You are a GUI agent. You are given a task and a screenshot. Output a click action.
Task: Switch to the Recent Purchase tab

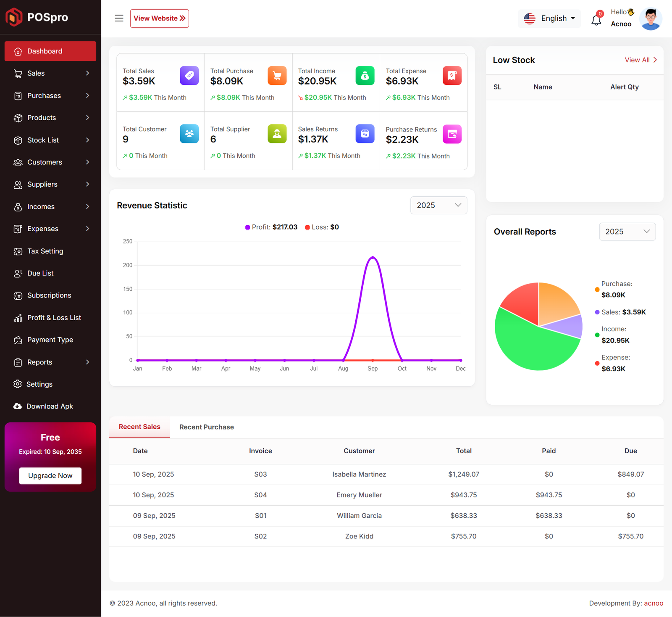point(206,427)
